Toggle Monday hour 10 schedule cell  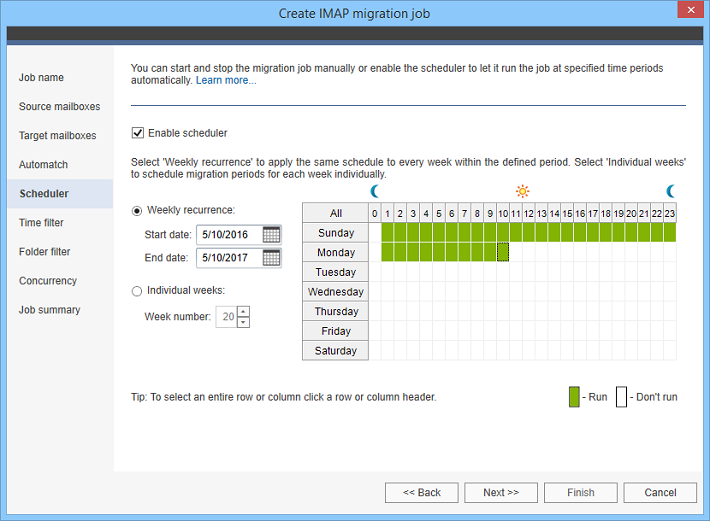[503, 252]
